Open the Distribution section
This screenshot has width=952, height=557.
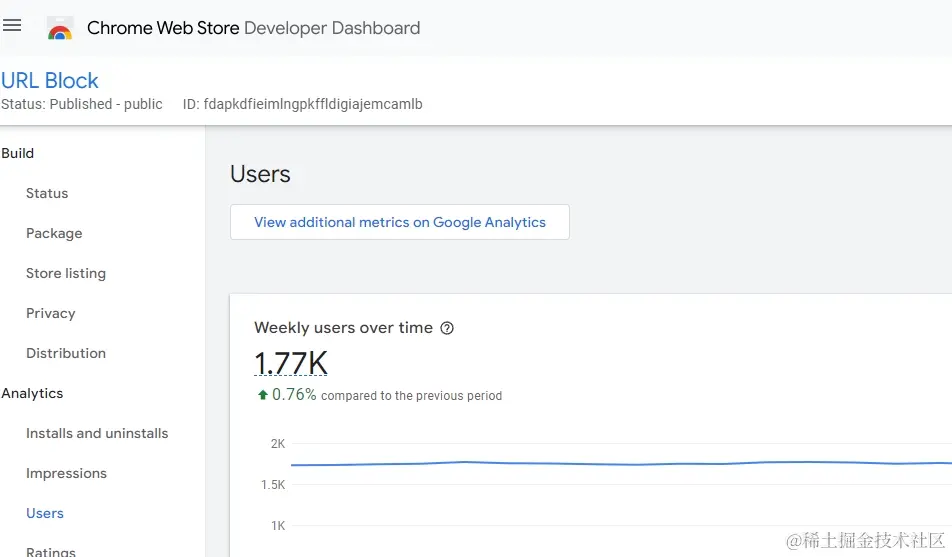point(66,353)
